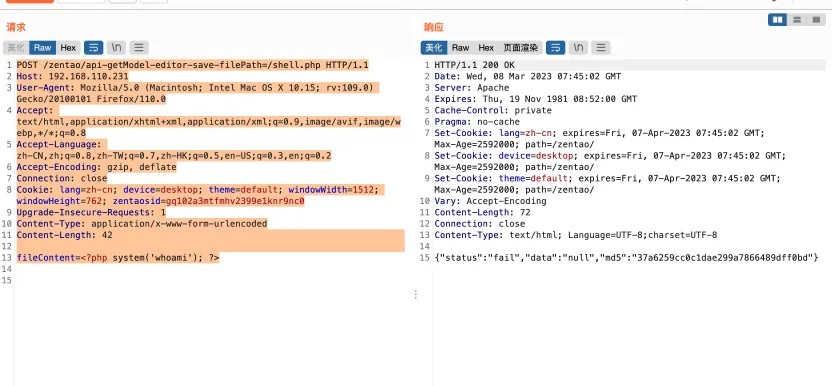Screen dimensions: 832x386
Task: Switch request view to the Raw tab
Action: point(42,48)
